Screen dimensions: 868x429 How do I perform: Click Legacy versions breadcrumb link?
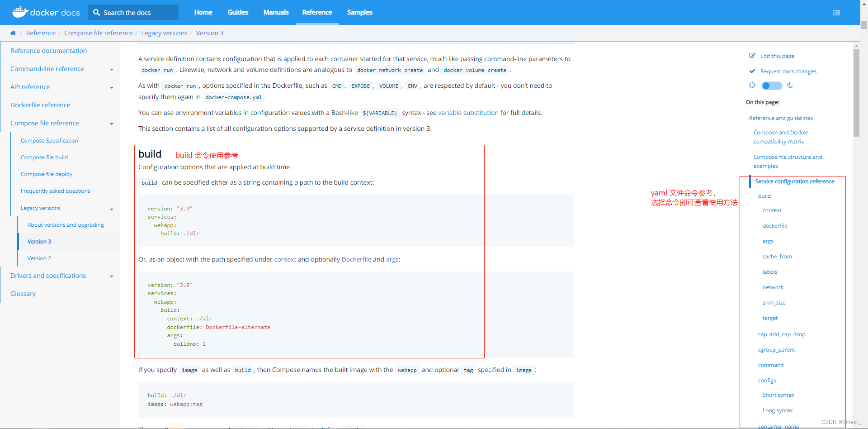click(x=164, y=33)
